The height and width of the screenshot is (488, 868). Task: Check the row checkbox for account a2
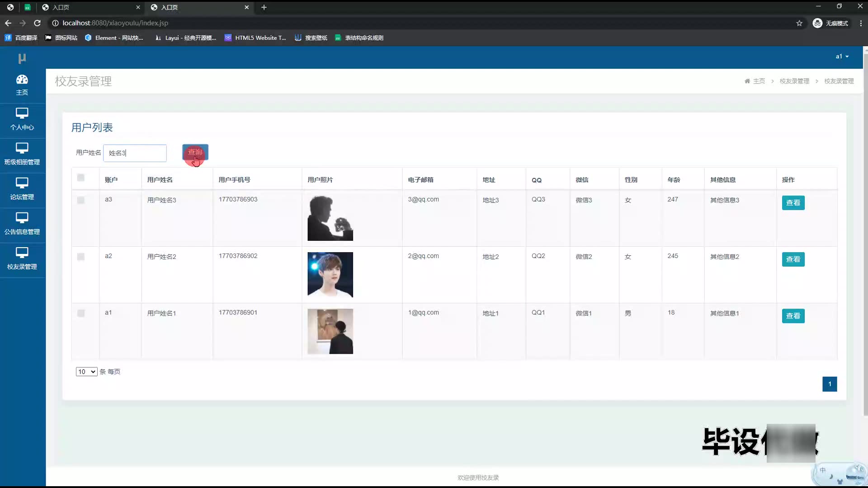(81, 257)
